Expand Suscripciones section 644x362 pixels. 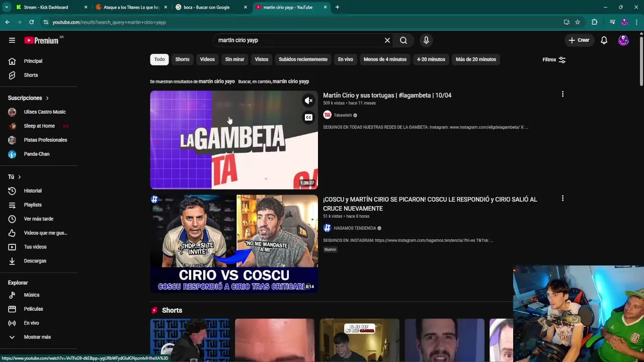(x=28, y=98)
